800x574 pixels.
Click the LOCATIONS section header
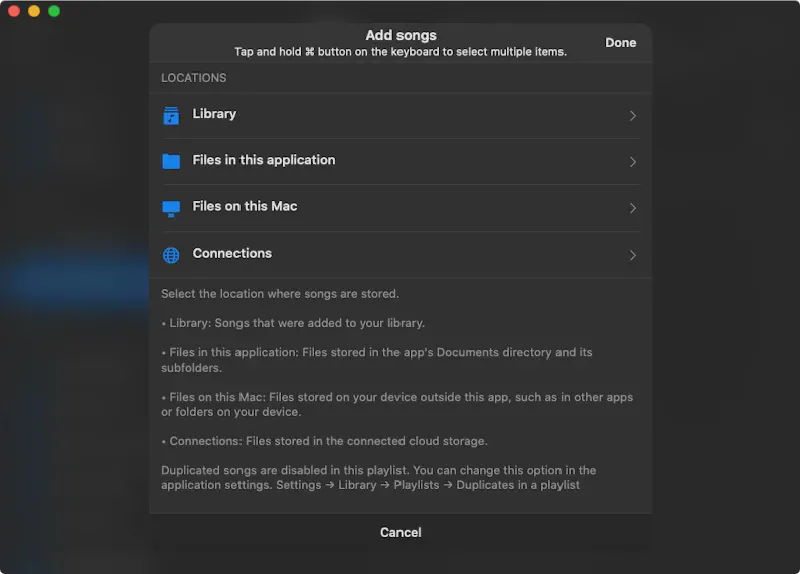click(x=194, y=78)
